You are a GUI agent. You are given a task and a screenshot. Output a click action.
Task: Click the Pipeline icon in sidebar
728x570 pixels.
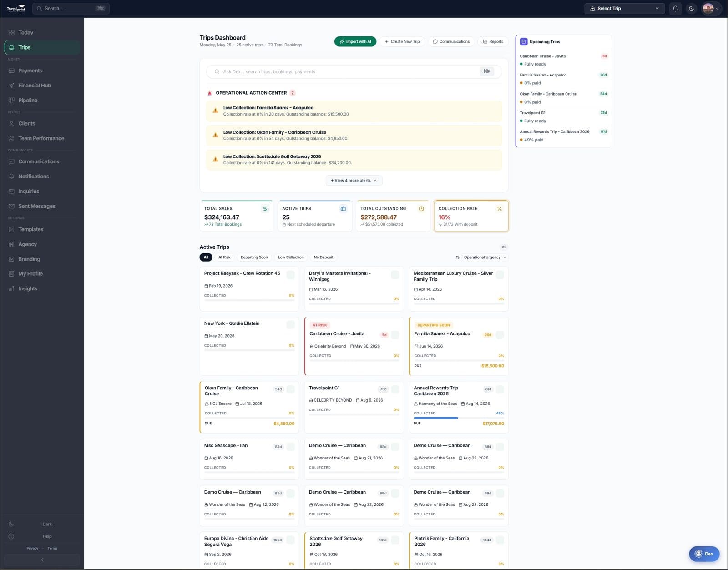coord(11,100)
